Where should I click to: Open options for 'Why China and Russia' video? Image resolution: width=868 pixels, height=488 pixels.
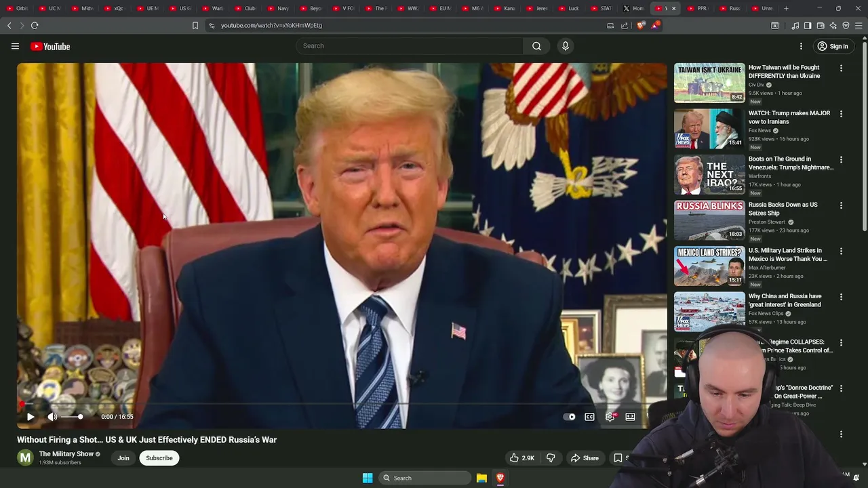point(841,297)
